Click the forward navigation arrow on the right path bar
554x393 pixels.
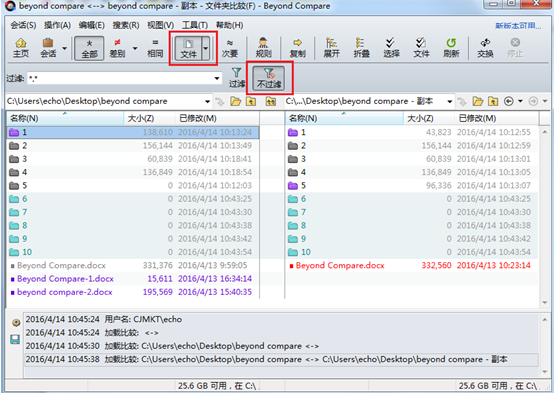tap(533, 102)
